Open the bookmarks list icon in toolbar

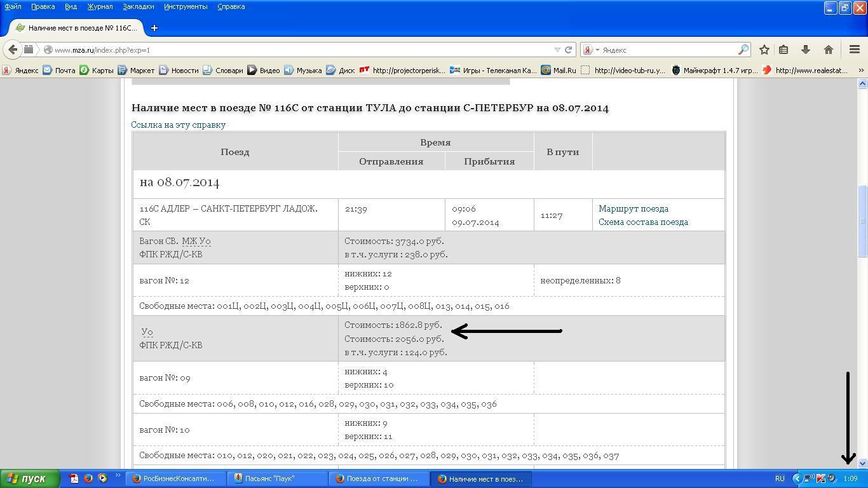coord(783,50)
